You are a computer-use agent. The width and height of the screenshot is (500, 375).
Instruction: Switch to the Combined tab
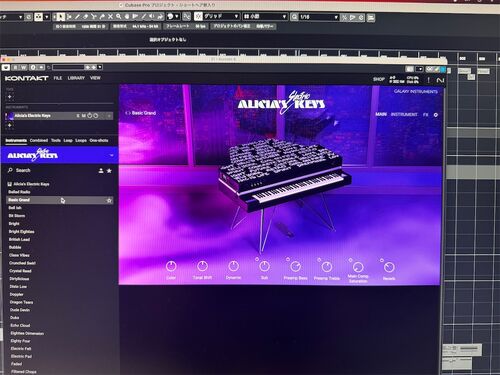[39, 141]
